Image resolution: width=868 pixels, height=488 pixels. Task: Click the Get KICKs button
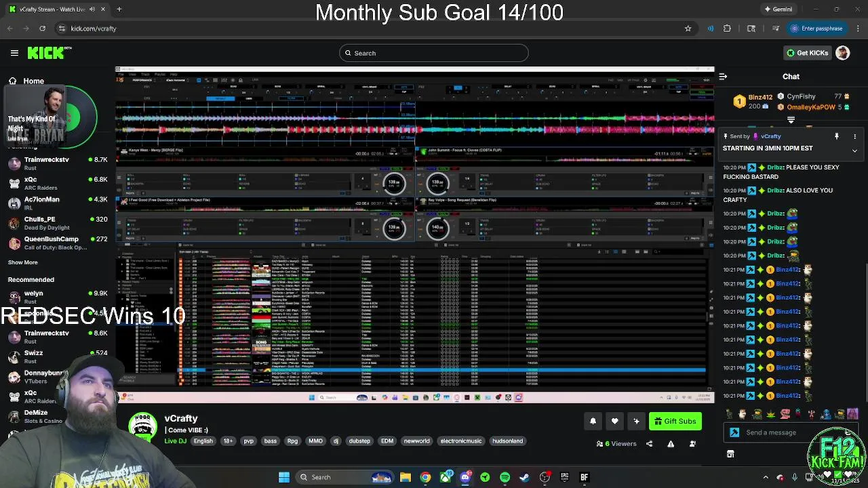pyautogui.click(x=807, y=53)
